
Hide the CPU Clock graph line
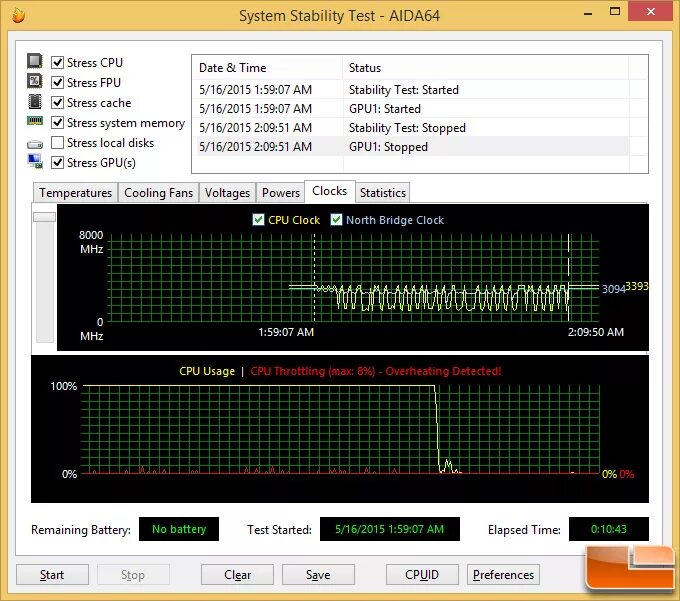point(258,220)
